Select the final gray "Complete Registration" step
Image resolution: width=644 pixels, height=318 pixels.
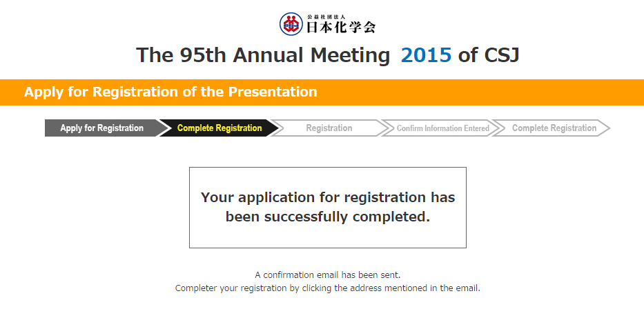554,128
